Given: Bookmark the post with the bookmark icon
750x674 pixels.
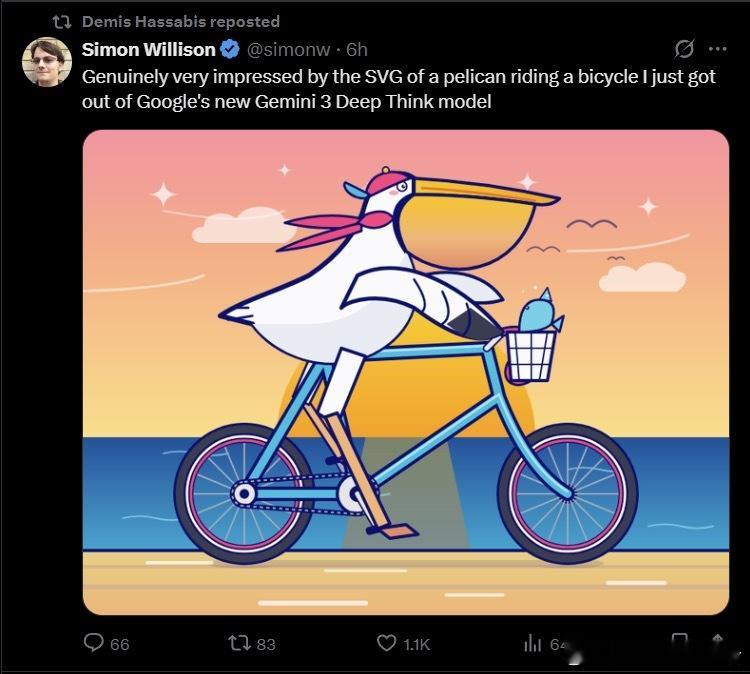Looking at the screenshot, I should point(680,641).
